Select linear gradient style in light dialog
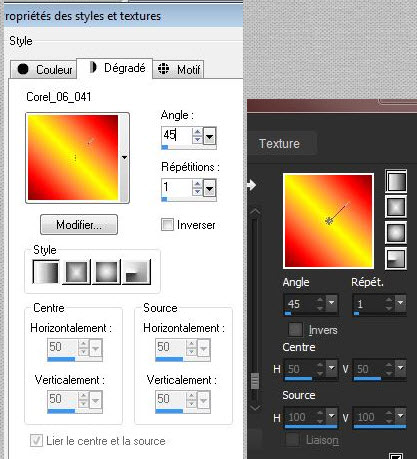417x459 pixels. [46, 272]
